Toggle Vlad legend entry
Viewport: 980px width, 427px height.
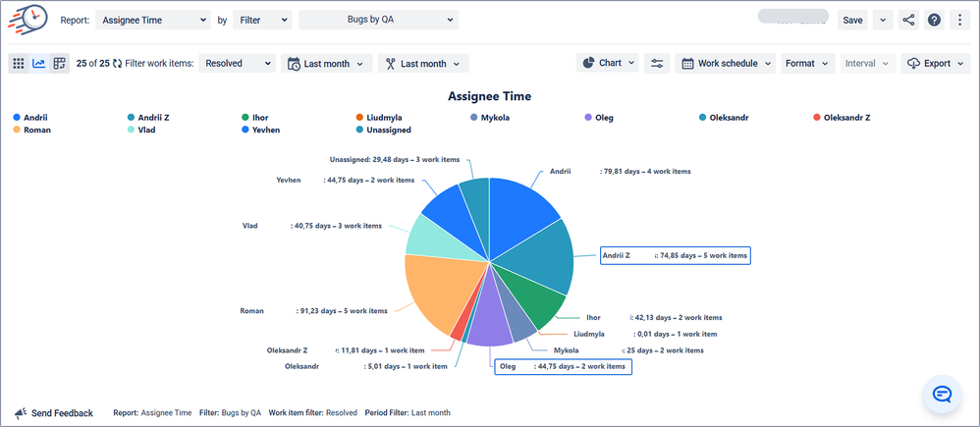point(141,130)
